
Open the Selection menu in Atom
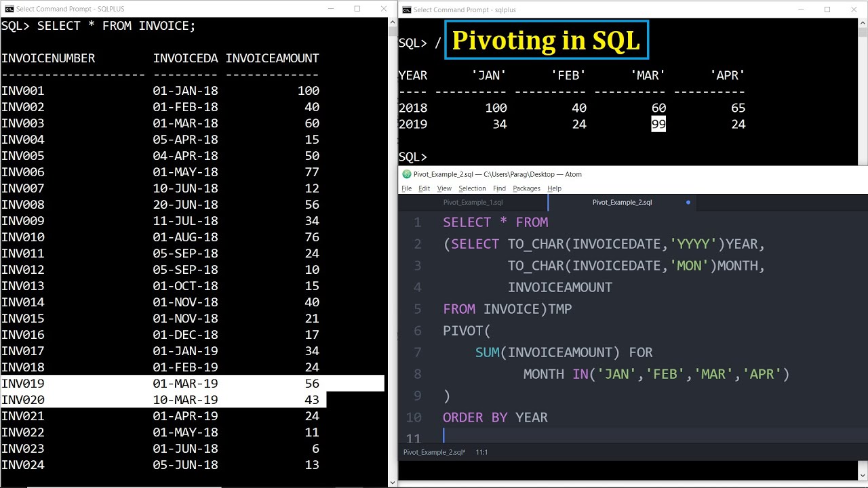(x=472, y=188)
